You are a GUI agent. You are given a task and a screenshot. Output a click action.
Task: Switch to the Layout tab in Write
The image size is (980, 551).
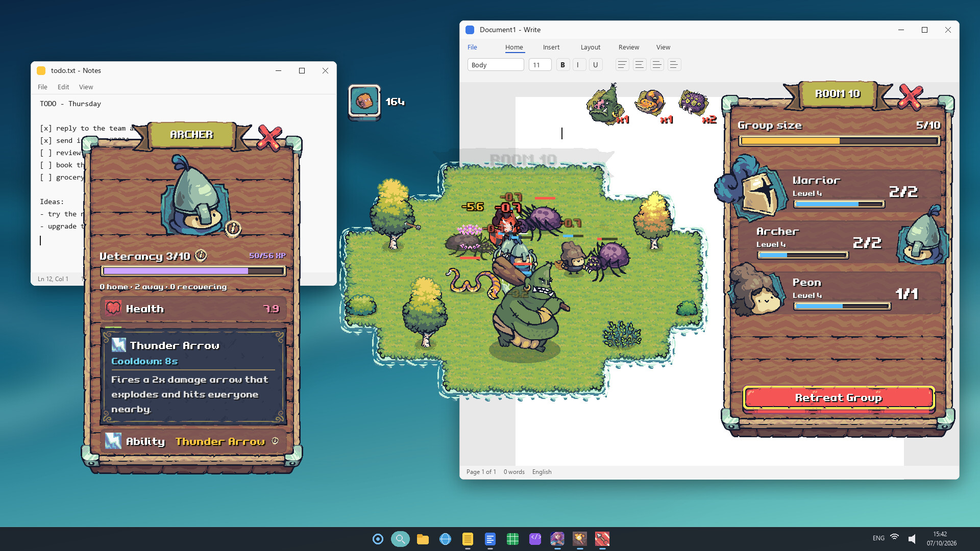tap(591, 47)
